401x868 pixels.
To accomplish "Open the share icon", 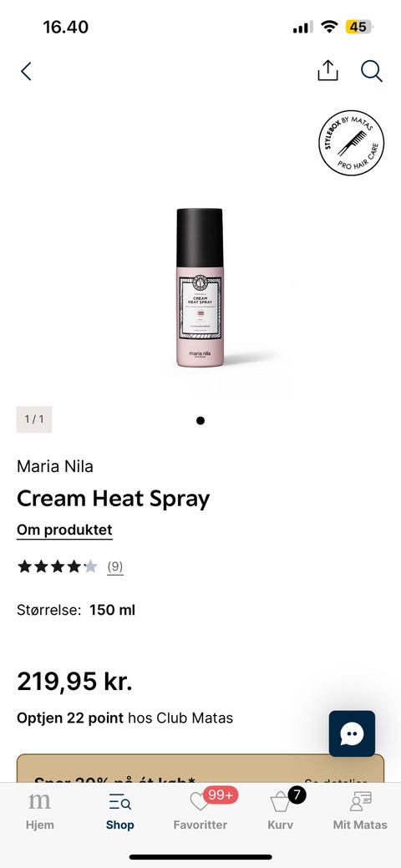I will 327,70.
